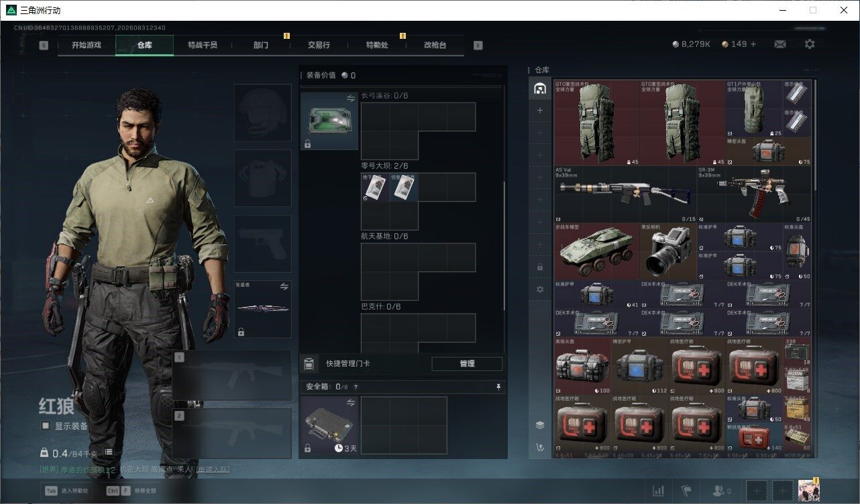Click the first plus tab in the warehouse sidebar
Screen dimensions: 860x504
tap(540, 110)
